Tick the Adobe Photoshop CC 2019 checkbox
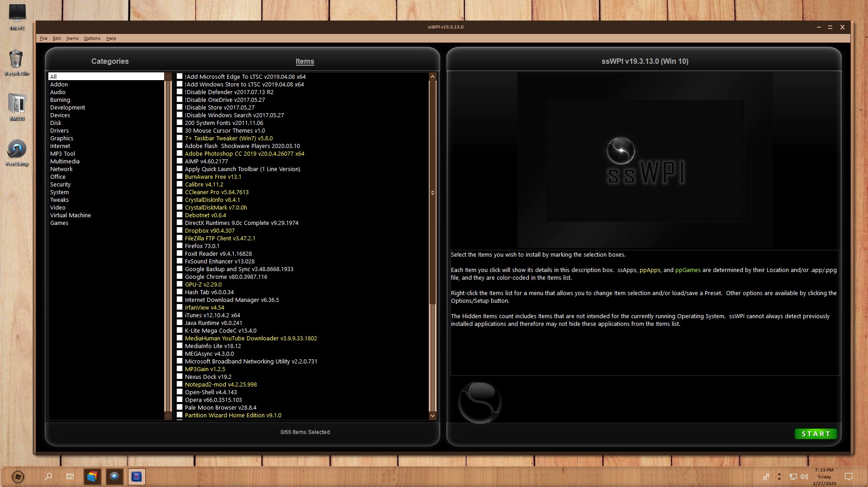This screenshot has height=487, width=868. point(180,153)
